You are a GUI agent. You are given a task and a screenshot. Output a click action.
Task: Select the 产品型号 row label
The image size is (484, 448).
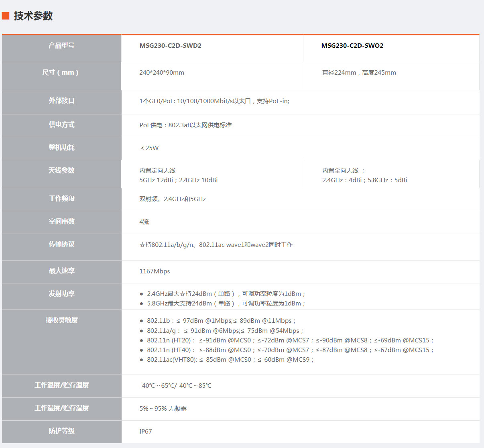(61, 45)
